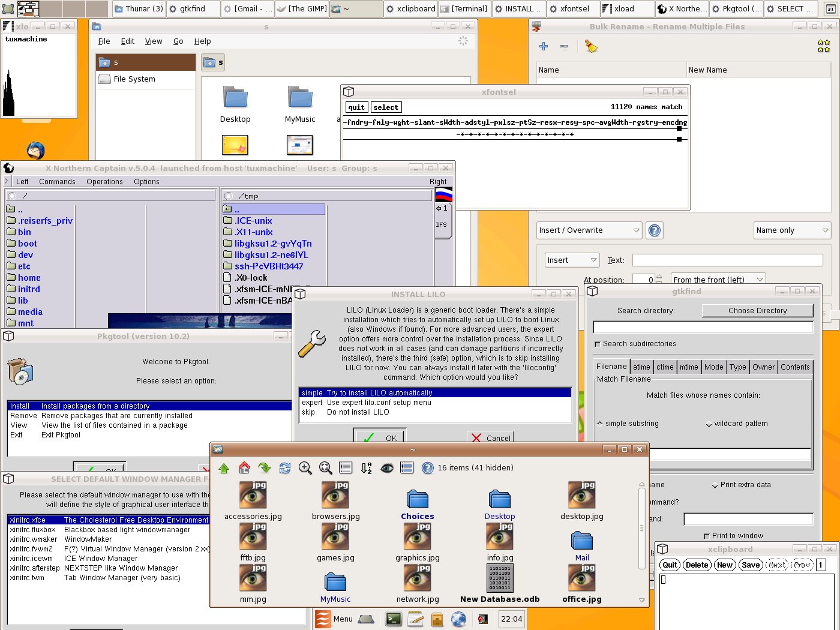This screenshot has height=630, width=840.
Task: Open the notepad text editor launcher in panel
Action: click(416, 619)
